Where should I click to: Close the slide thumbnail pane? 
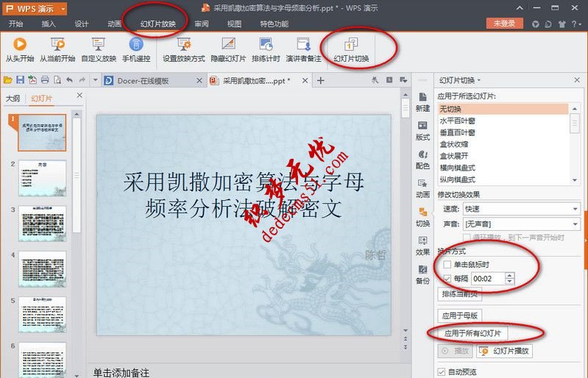pos(79,95)
